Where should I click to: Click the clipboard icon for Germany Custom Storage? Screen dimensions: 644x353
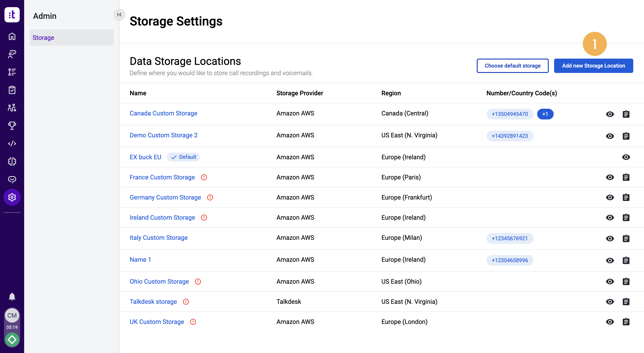coord(626,197)
